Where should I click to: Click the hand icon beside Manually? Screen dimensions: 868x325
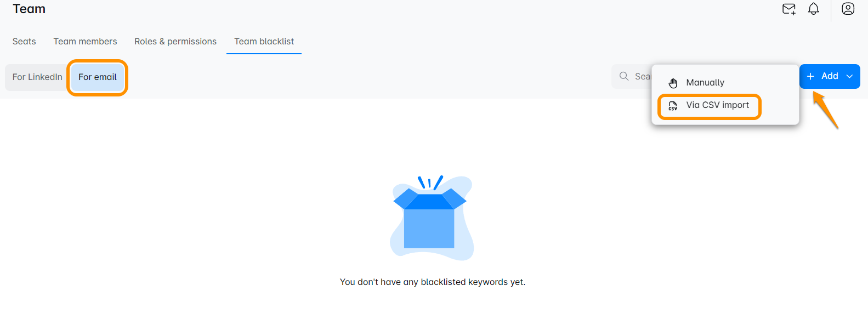coord(673,83)
